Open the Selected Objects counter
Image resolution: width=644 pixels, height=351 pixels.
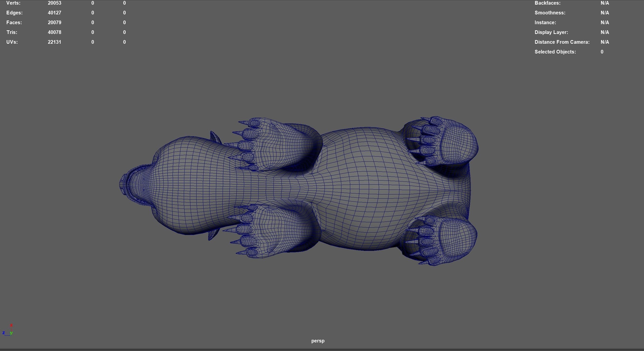(556, 52)
